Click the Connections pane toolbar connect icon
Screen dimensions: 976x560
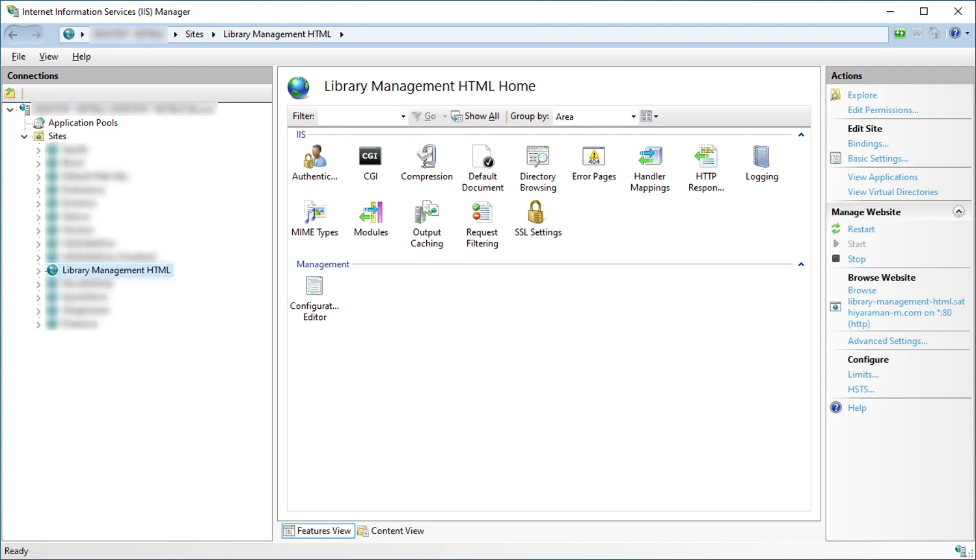10,93
